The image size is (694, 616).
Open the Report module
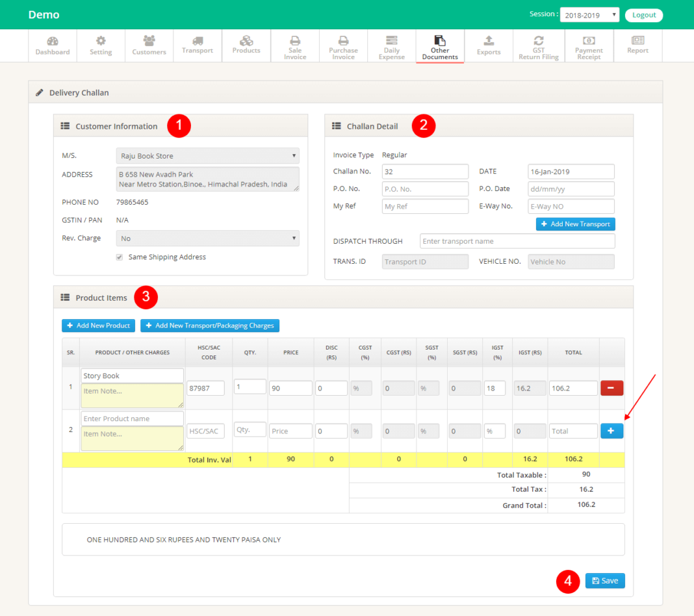click(x=637, y=45)
